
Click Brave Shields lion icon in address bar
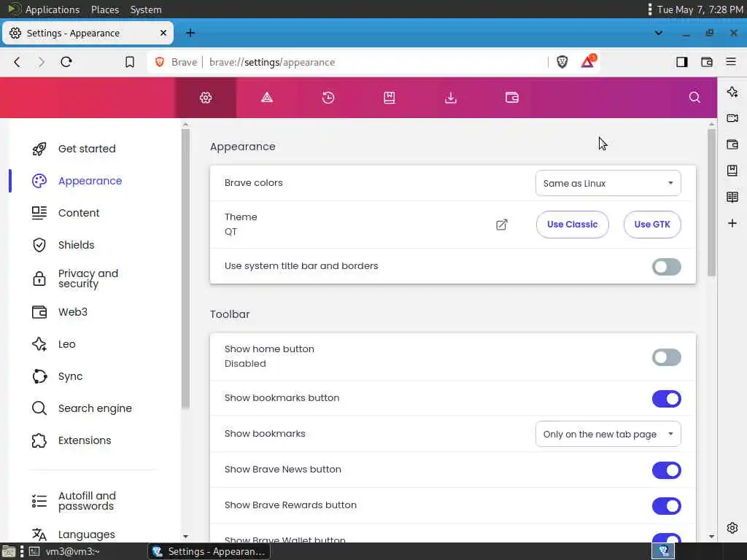click(x=562, y=62)
